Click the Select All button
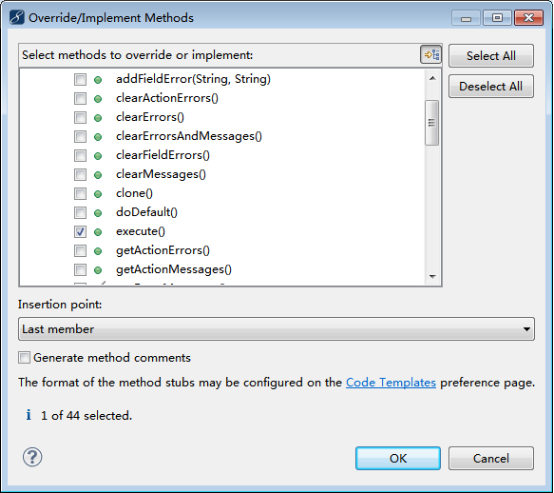The image size is (554, 493). pyautogui.click(x=491, y=55)
